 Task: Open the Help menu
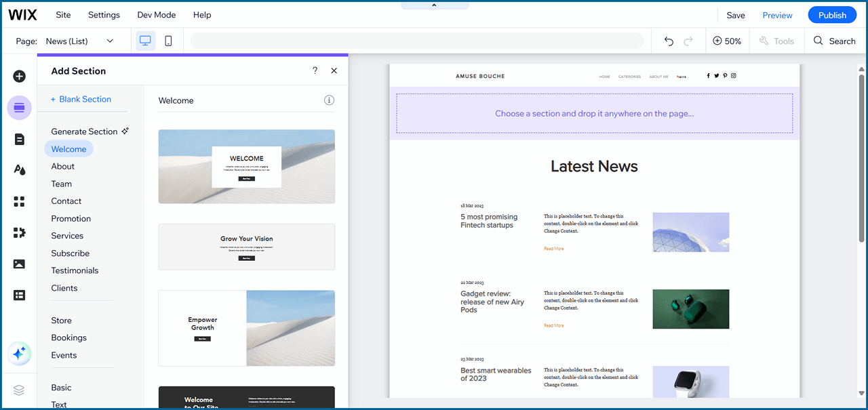tap(202, 15)
